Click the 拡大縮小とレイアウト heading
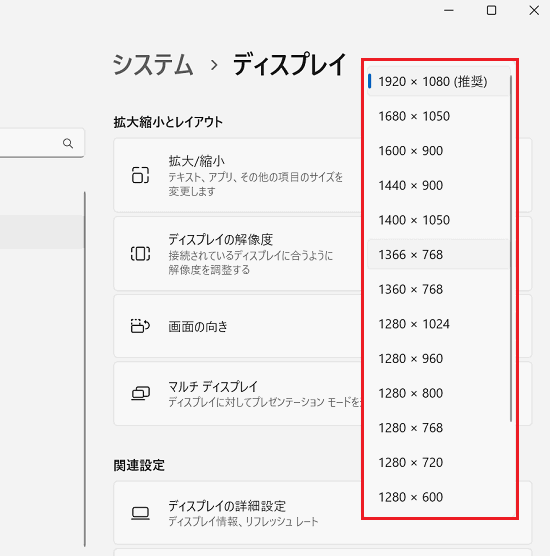The width and height of the screenshot is (550, 556). tap(168, 122)
